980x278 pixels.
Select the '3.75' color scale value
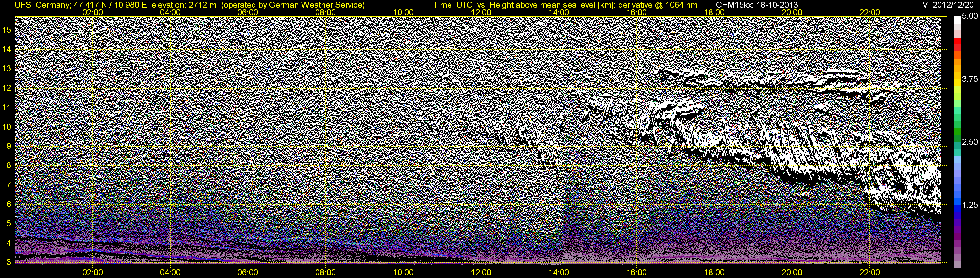pos(970,79)
